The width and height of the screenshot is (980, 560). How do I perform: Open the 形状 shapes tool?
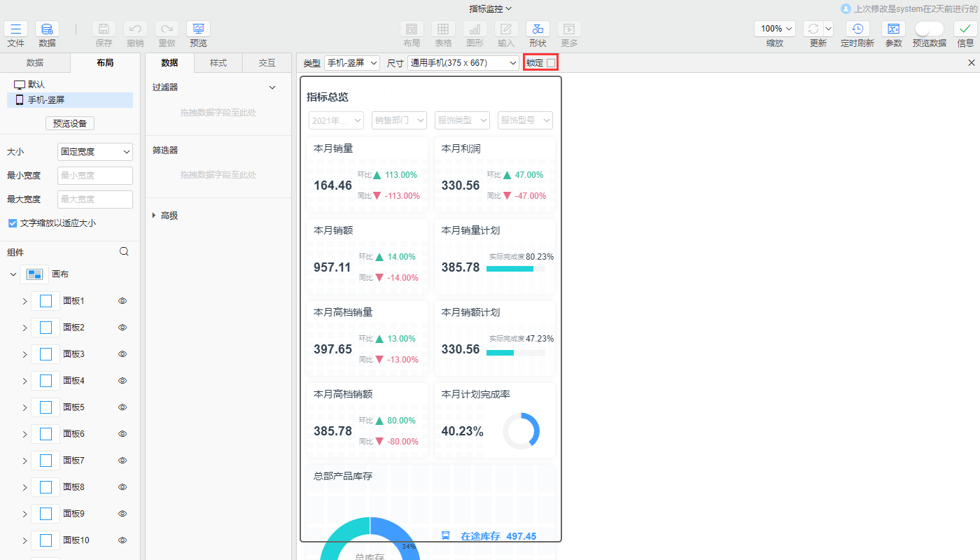(538, 29)
